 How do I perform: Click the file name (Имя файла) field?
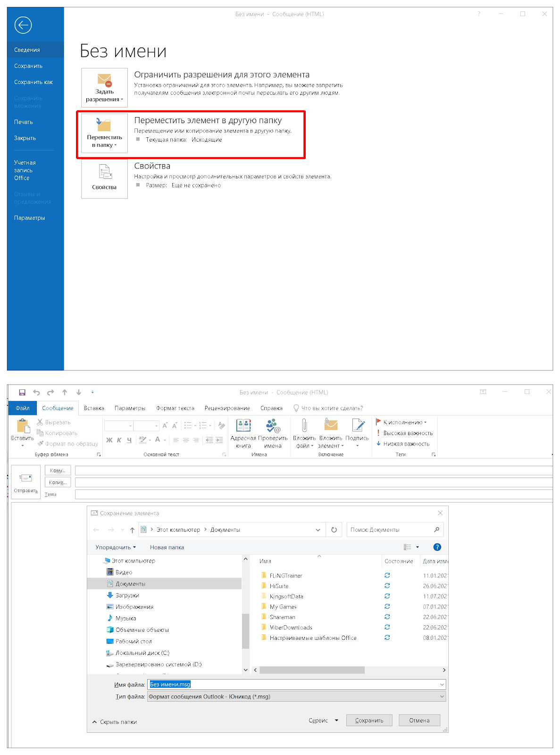[293, 684]
